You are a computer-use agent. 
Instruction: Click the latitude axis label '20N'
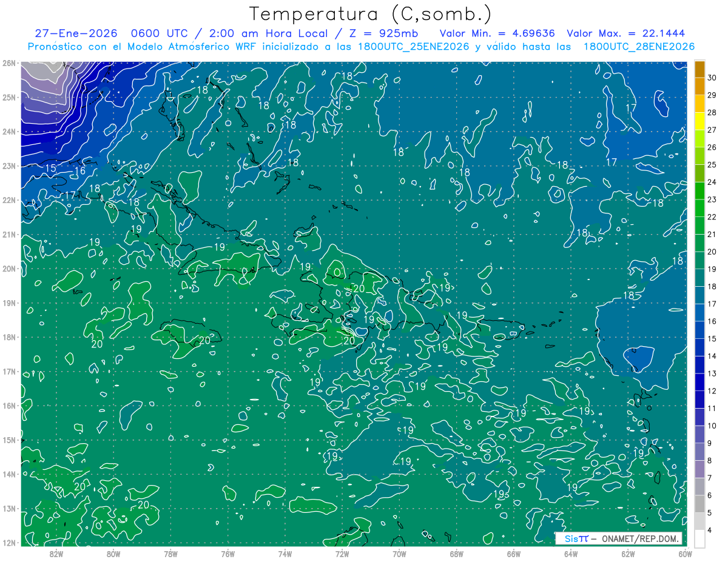(9, 269)
